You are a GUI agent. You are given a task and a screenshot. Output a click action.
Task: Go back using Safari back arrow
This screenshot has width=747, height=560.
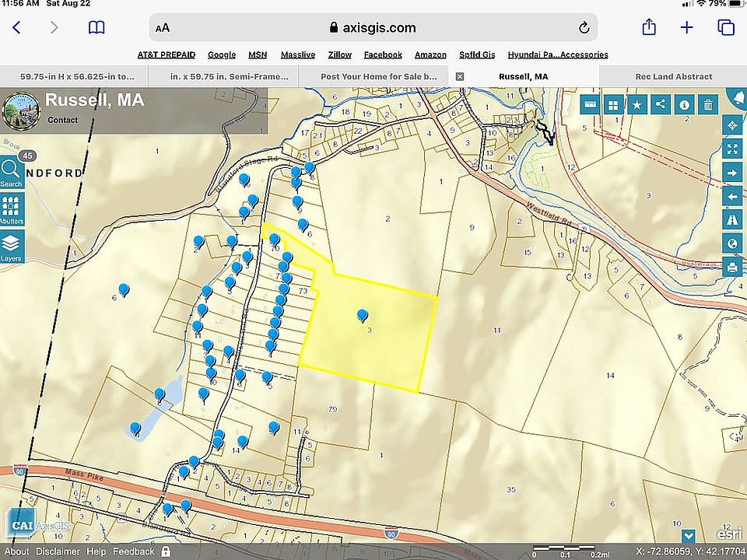coord(16,28)
